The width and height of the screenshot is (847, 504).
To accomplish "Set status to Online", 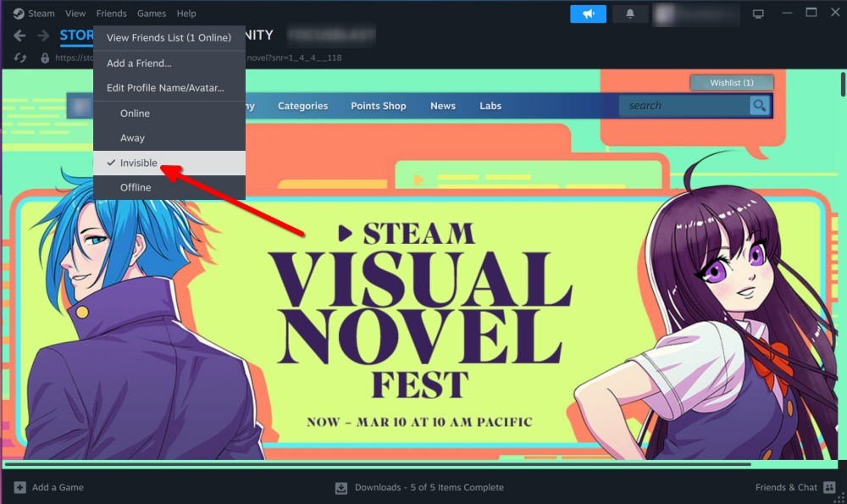I will [169, 114].
